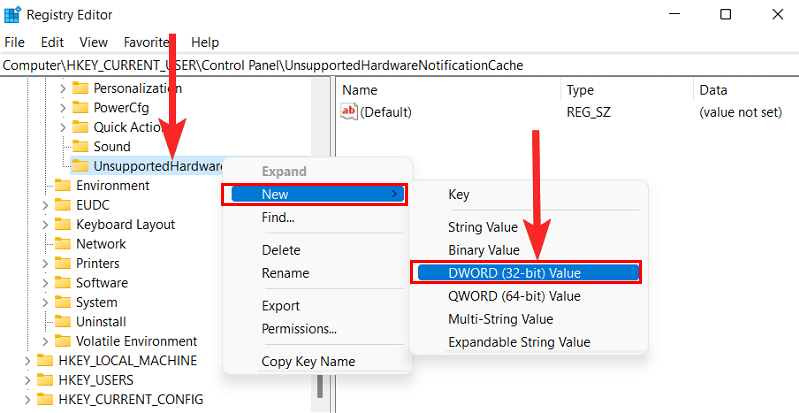
Task: Click the (Default) string value icon
Action: tap(349, 112)
